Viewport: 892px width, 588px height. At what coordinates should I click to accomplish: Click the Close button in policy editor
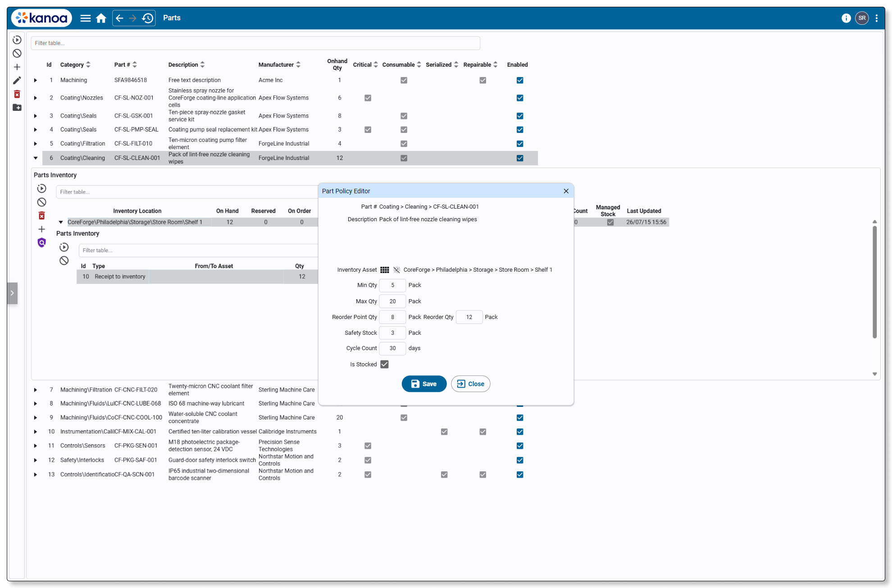[x=470, y=384]
